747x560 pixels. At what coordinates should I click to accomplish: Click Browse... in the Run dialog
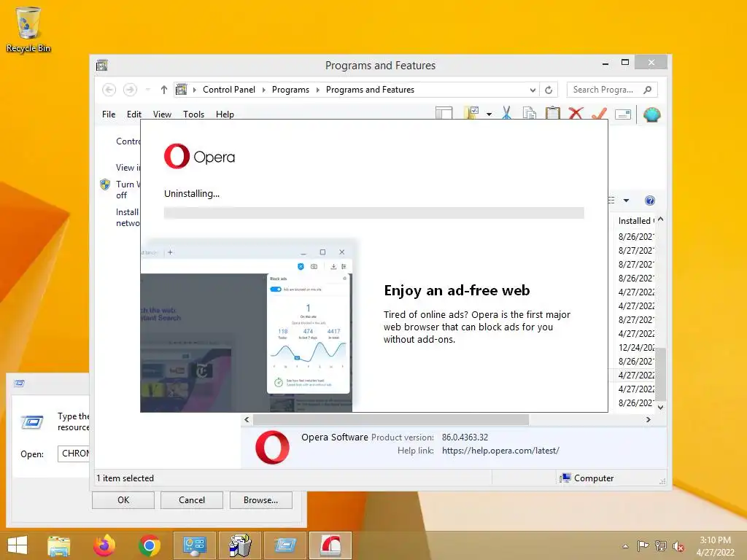(260, 500)
